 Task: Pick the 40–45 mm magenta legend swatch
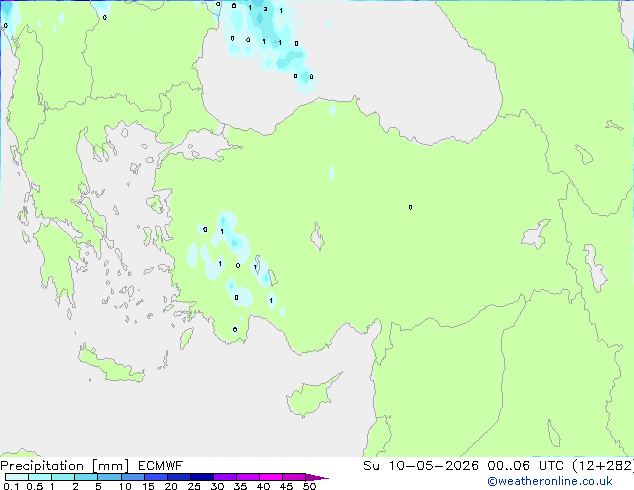coord(271,477)
